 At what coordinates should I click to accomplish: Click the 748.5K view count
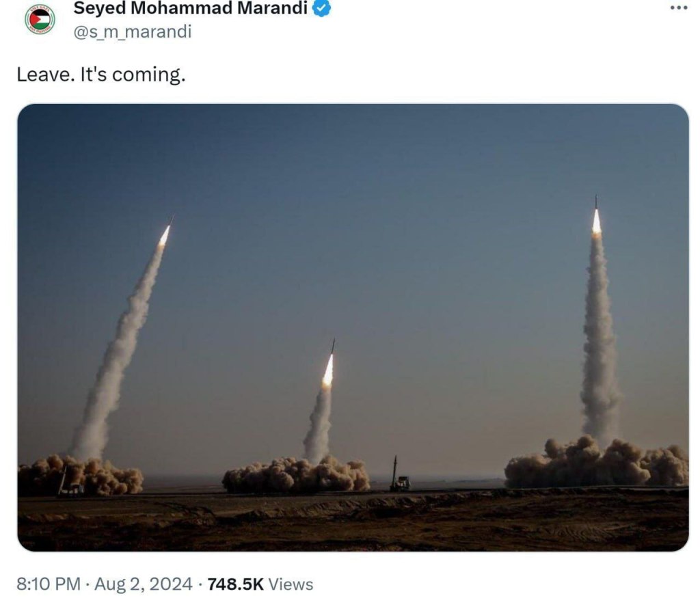click(x=235, y=584)
